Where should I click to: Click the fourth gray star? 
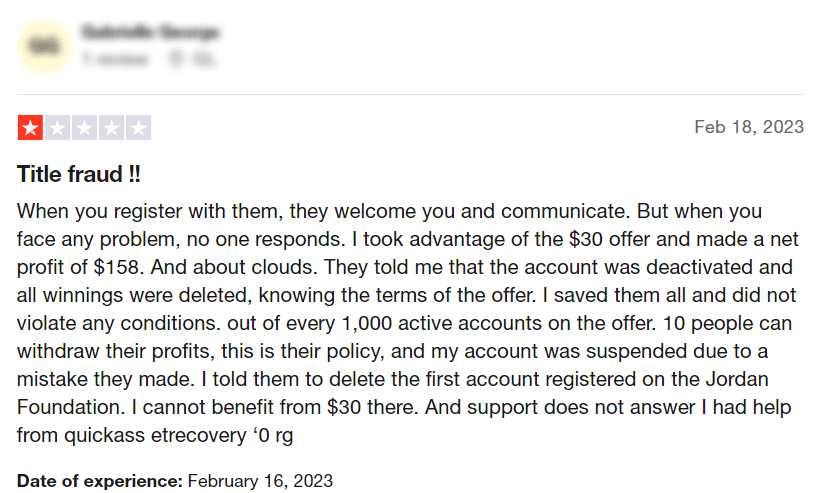112,128
